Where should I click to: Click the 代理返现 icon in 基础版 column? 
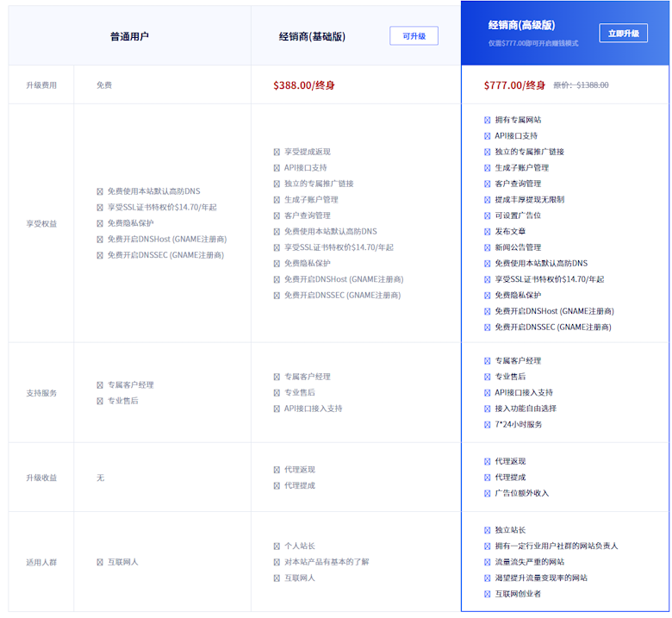click(277, 470)
